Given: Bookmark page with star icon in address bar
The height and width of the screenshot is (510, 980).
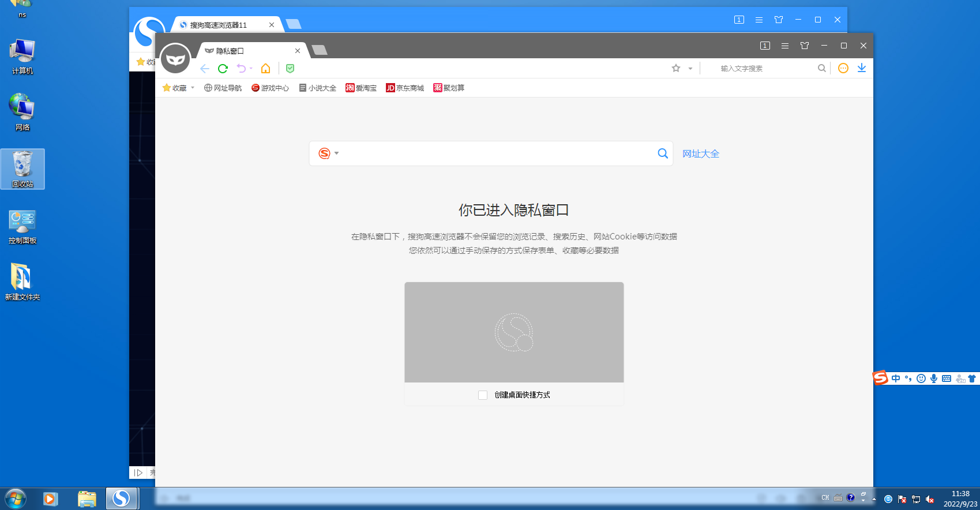Looking at the screenshot, I should click(x=676, y=68).
